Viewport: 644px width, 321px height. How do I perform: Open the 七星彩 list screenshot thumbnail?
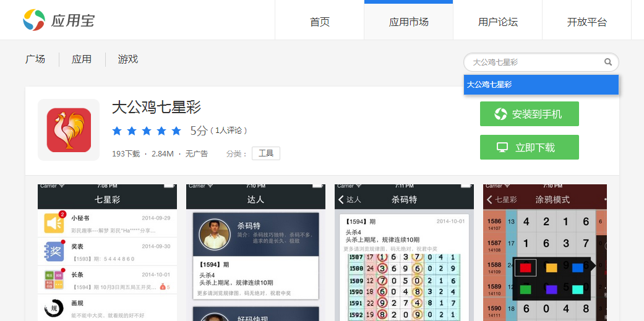[x=107, y=252]
